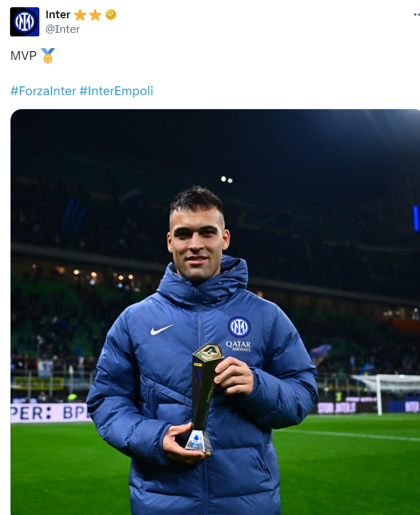This screenshot has width=420, height=515.
Task: Click the Nike swoosh on the jacket
Action: tap(162, 329)
